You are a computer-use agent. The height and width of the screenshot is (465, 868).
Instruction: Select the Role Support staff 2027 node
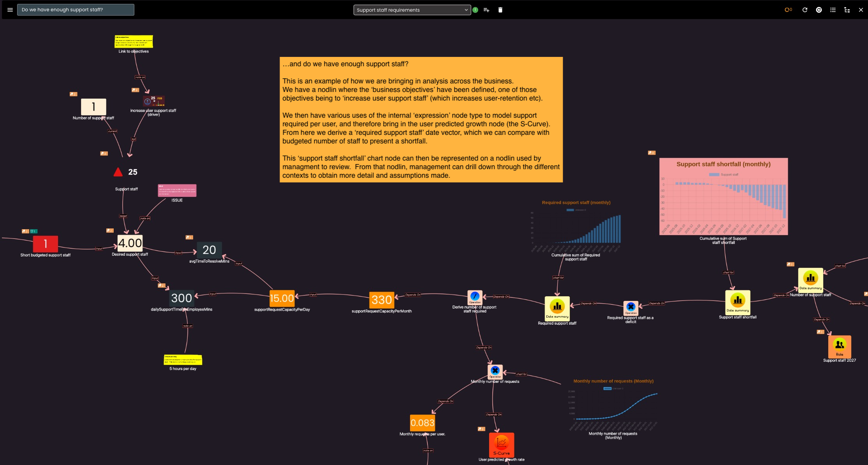(x=840, y=346)
